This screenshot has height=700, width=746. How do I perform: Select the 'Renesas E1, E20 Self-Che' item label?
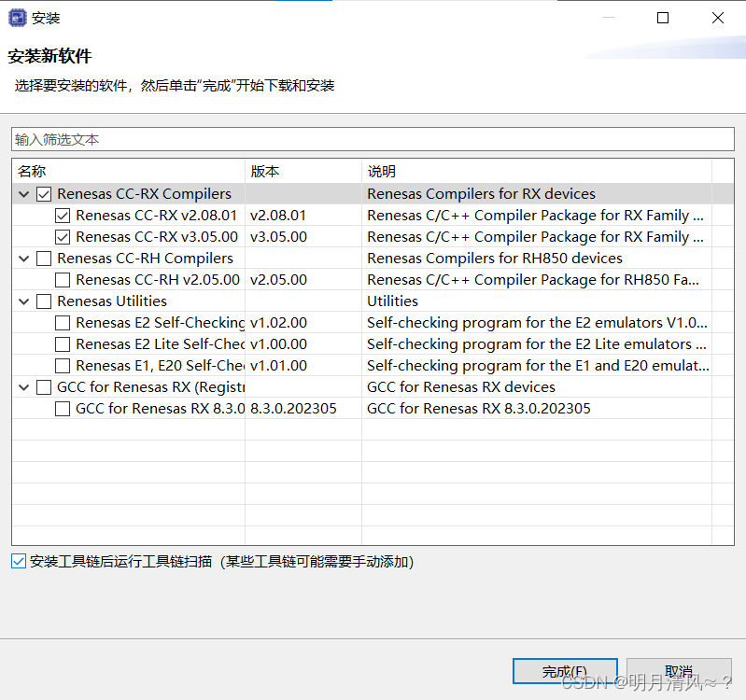[x=161, y=365]
